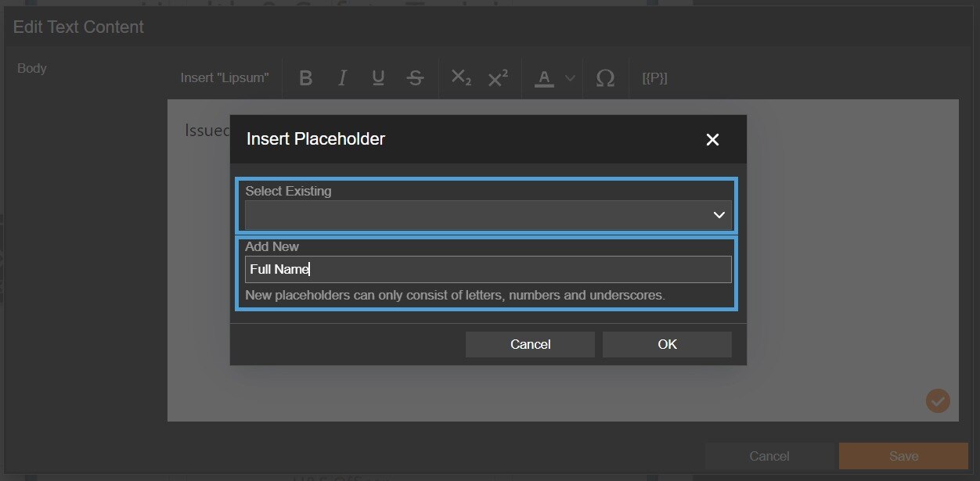This screenshot has height=481, width=980.
Task: Click the Insert "Lipsum" toolbar button
Action: [225, 78]
